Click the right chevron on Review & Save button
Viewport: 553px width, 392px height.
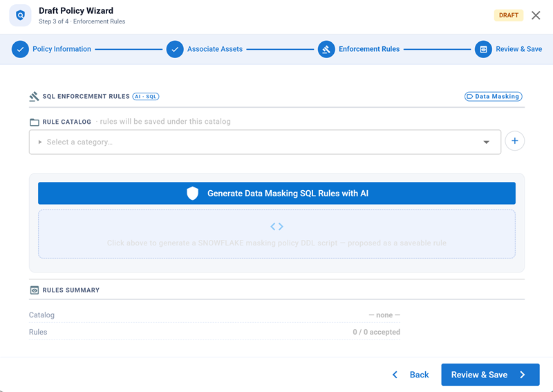click(x=523, y=375)
